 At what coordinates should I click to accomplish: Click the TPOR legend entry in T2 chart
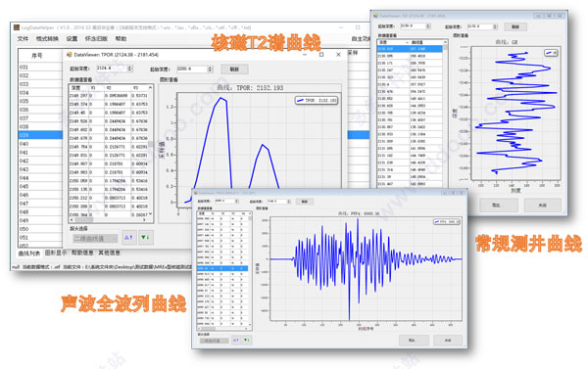tap(317, 101)
